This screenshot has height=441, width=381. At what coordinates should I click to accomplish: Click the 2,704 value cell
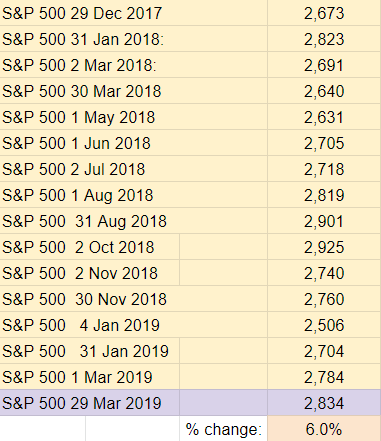tap(324, 351)
